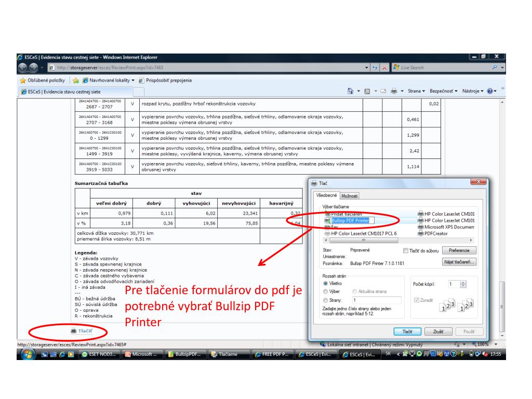Open the Home icon dropdown arrow
The width and height of the screenshot is (532, 399).
pos(358,91)
